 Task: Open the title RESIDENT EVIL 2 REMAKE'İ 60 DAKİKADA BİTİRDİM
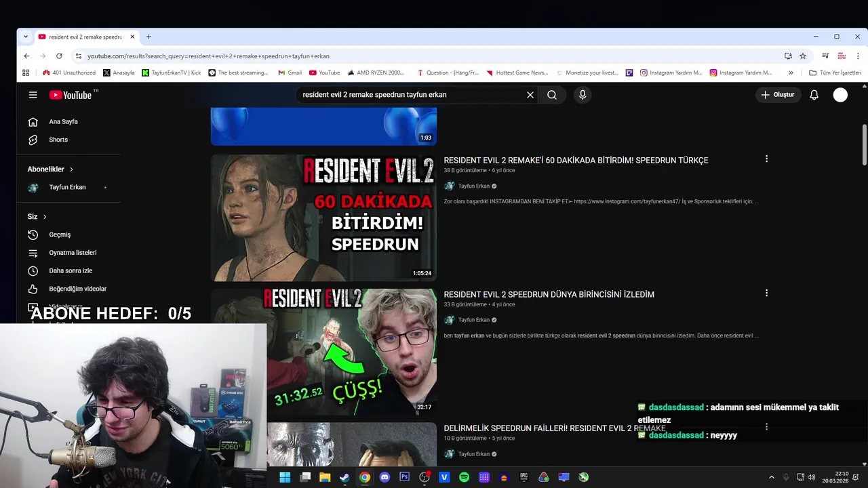pos(576,161)
